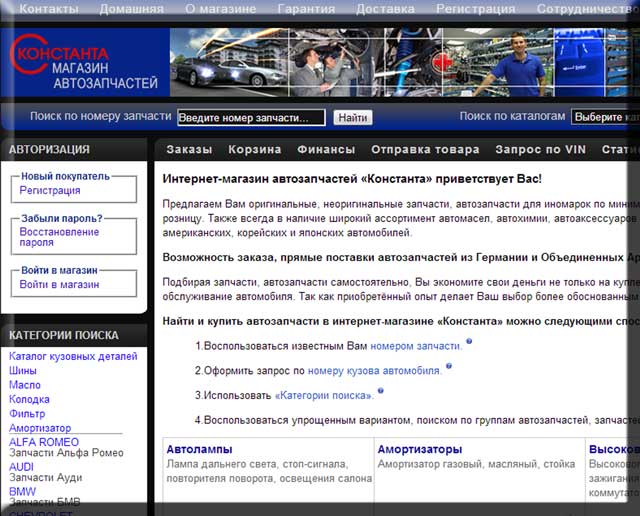Open the catalog search dropdown
Screen dimensions: 640x516
point(604,117)
